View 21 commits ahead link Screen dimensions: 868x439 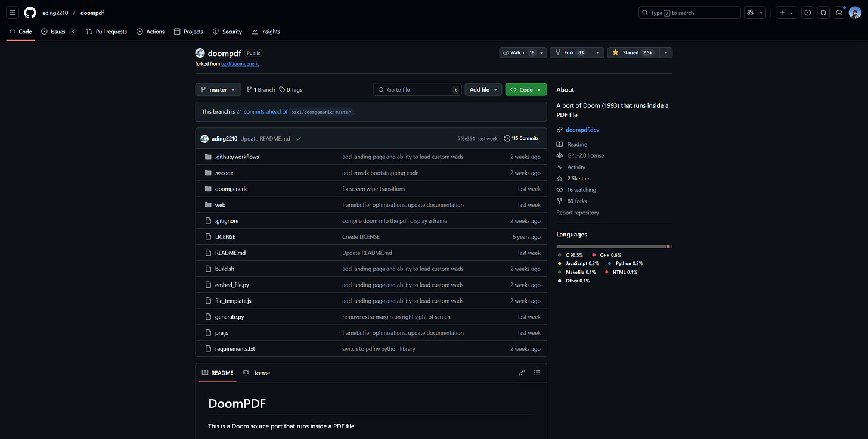(262, 111)
